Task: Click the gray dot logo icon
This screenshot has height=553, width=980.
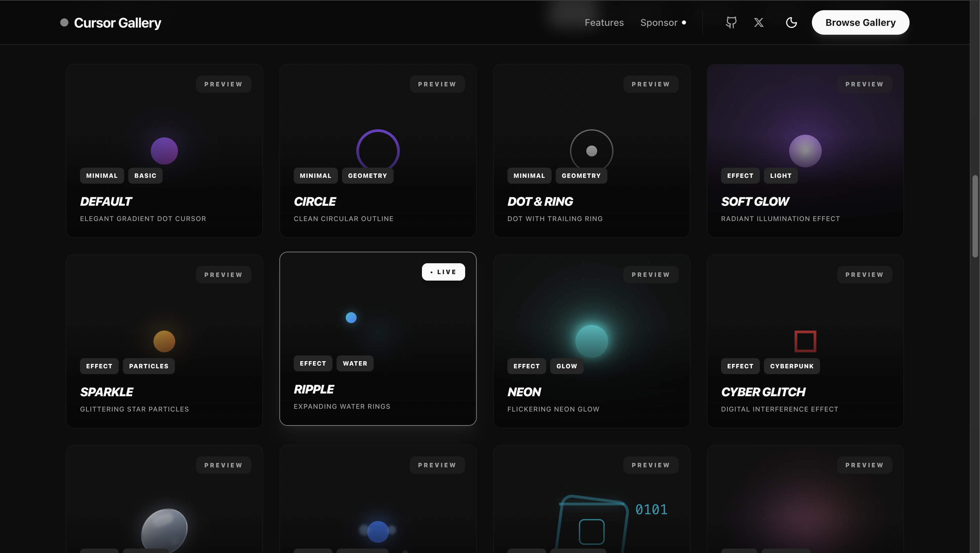Action: point(64,22)
